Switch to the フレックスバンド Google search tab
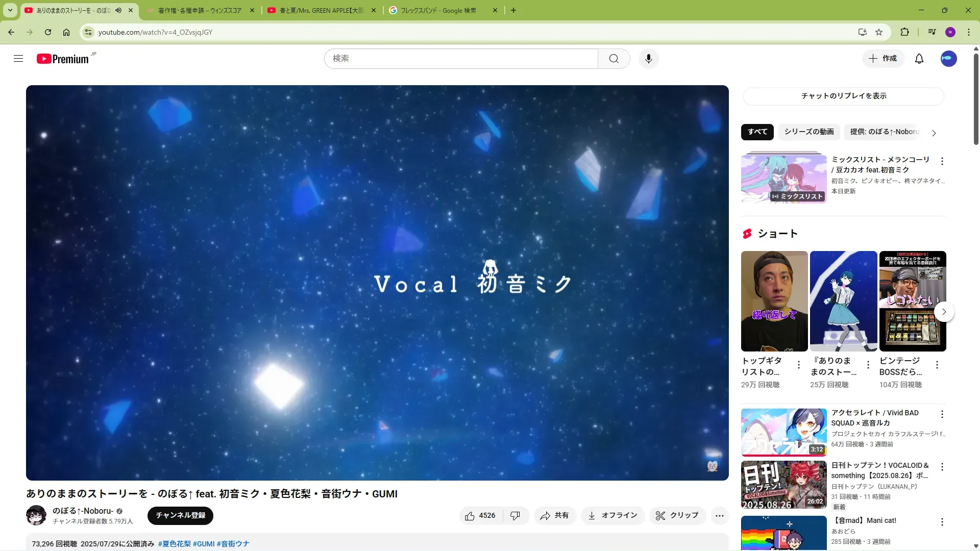Image resolution: width=980 pixels, height=551 pixels. coord(439,10)
